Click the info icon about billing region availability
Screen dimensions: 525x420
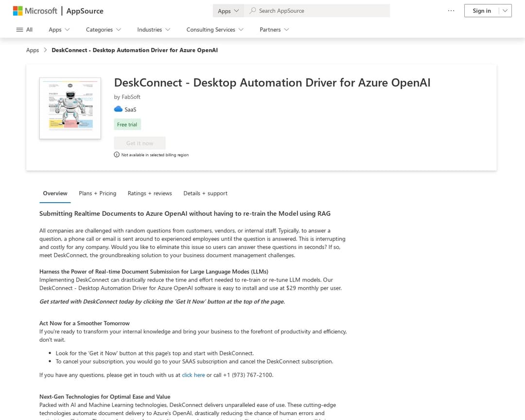[x=117, y=154]
